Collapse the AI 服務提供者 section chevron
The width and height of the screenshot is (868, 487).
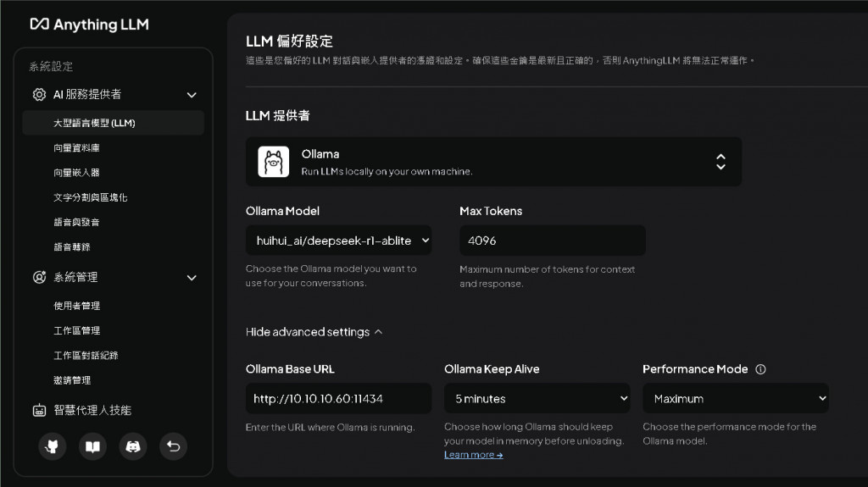point(192,95)
